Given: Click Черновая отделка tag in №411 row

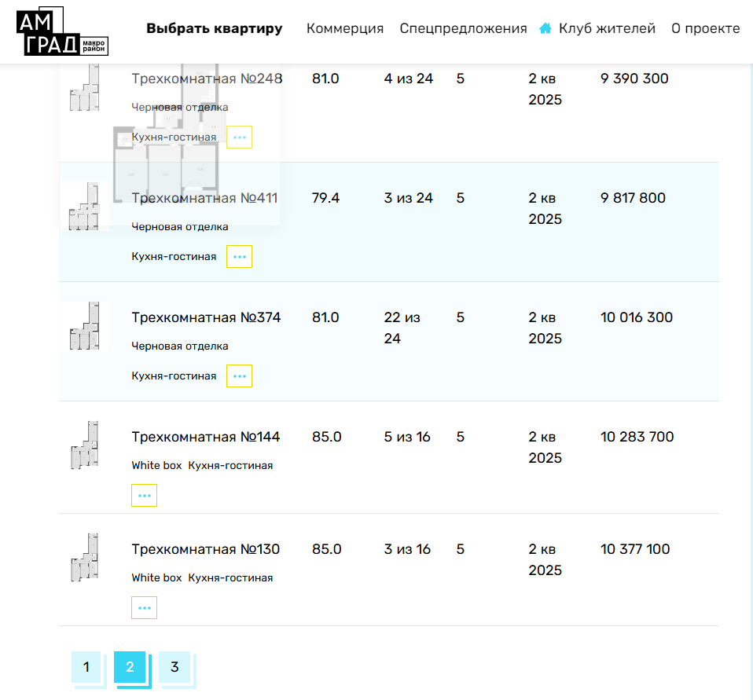Looking at the screenshot, I should 180,226.
